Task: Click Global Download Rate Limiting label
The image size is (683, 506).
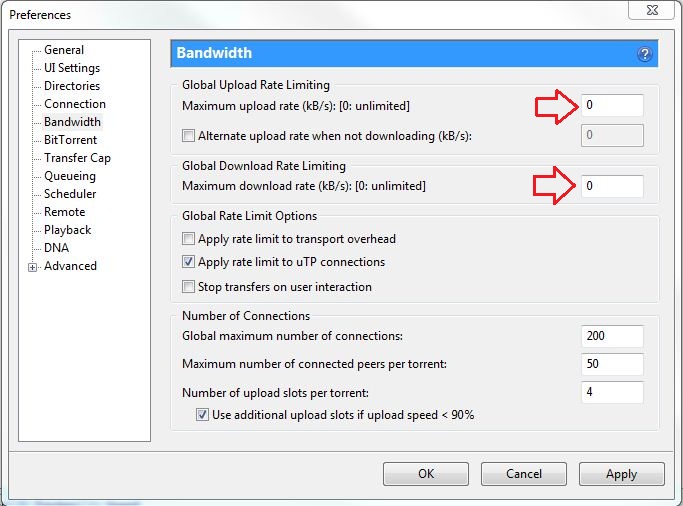Action: tap(264, 166)
